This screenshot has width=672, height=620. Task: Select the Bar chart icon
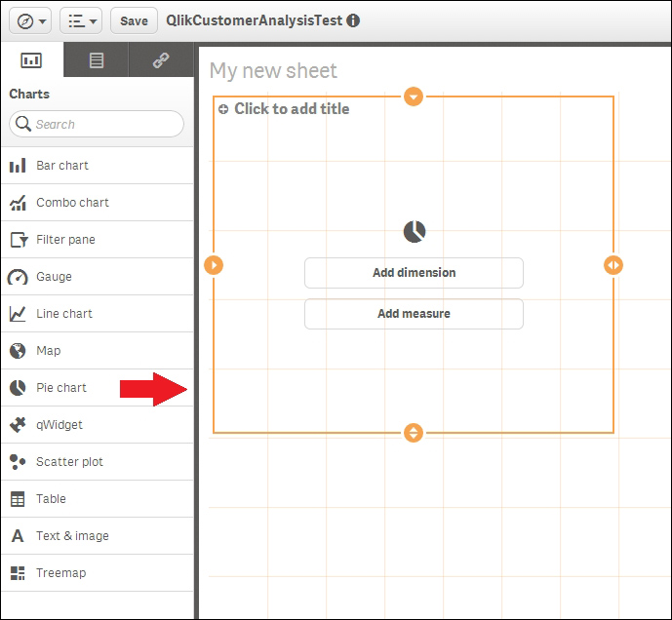point(18,166)
